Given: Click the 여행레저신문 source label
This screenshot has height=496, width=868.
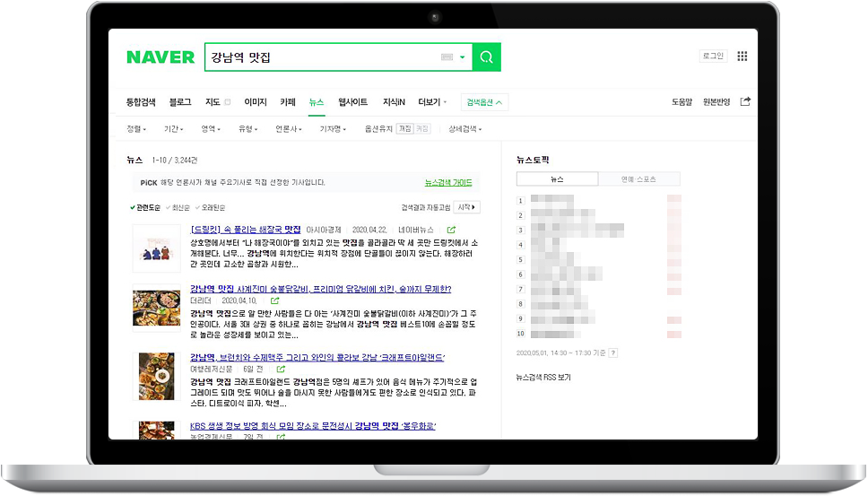Looking at the screenshot, I should [212, 370].
